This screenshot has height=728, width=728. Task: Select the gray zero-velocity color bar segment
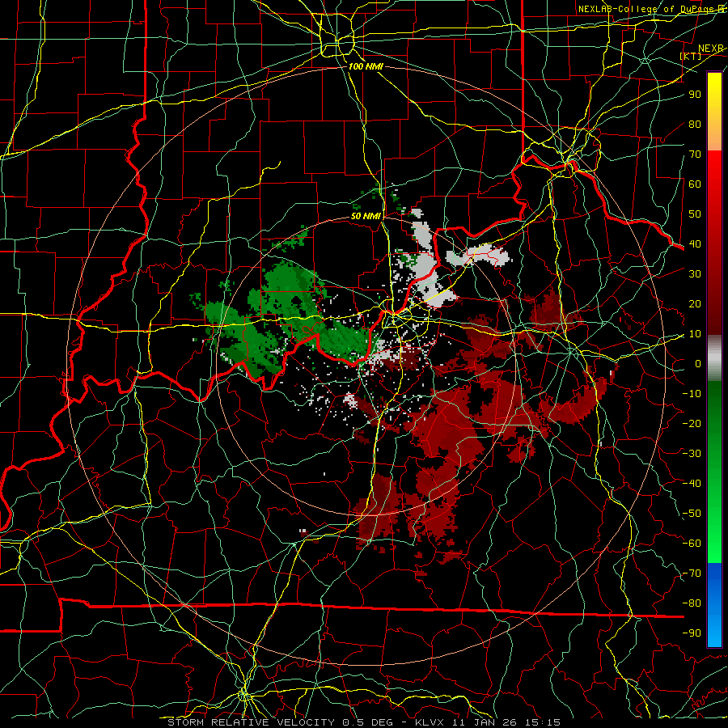coord(714,358)
